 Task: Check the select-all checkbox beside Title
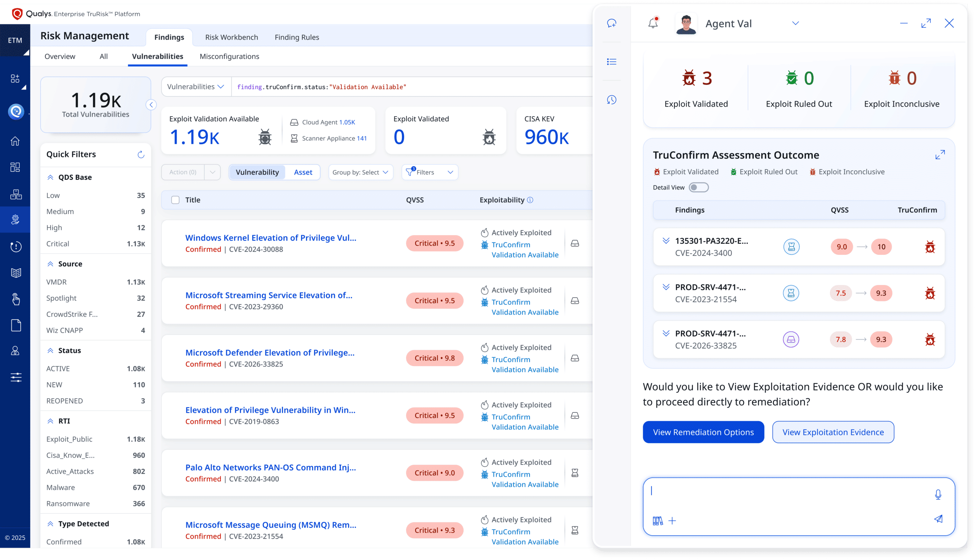(x=175, y=200)
